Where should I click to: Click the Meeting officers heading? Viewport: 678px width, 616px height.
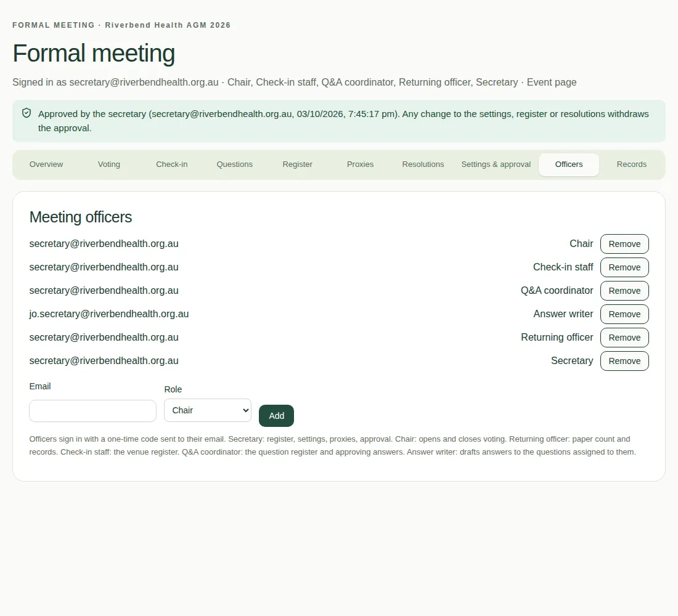pyautogui.click(x=80, y=217)
